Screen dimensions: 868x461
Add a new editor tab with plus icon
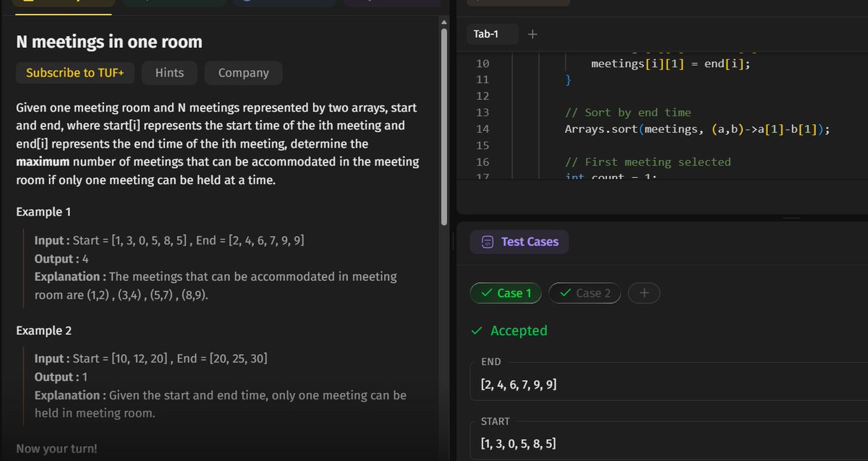tap(533, 34)
